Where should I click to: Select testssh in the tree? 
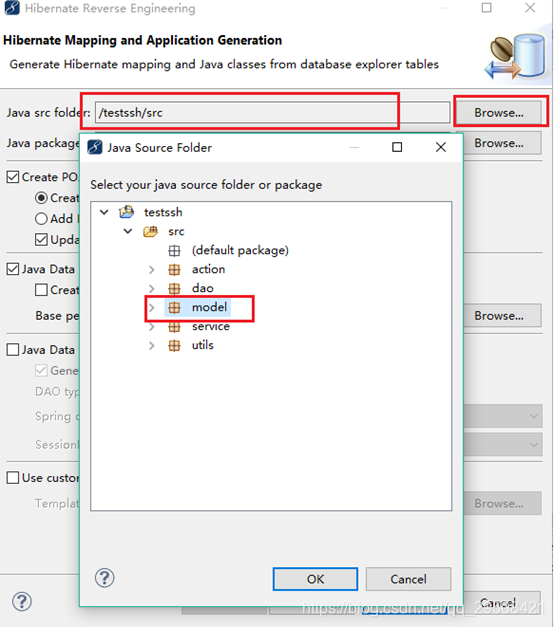click(x=163, y=212)
